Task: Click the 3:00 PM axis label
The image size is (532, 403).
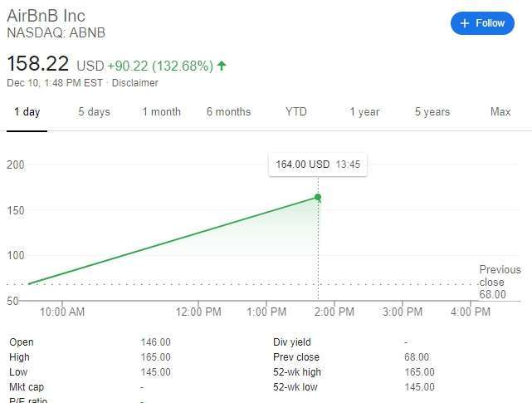Action: pyautogui.click(x=403, y=312)
